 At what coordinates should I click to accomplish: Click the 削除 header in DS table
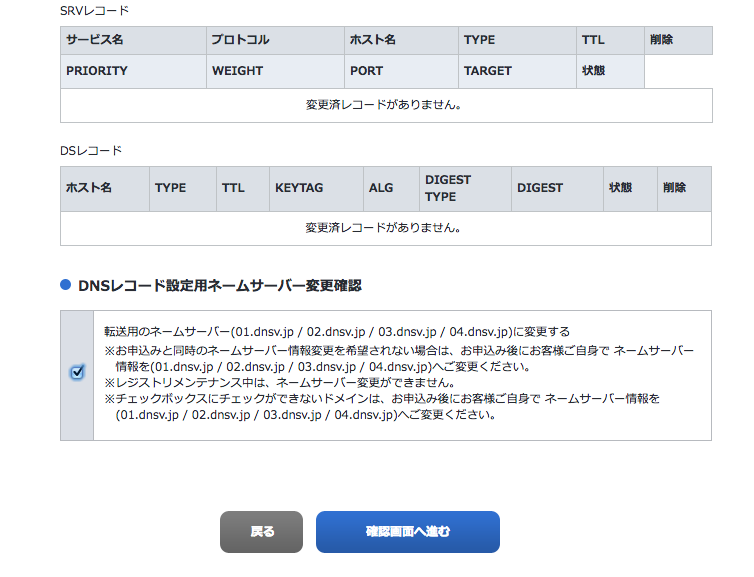point(674,188)
